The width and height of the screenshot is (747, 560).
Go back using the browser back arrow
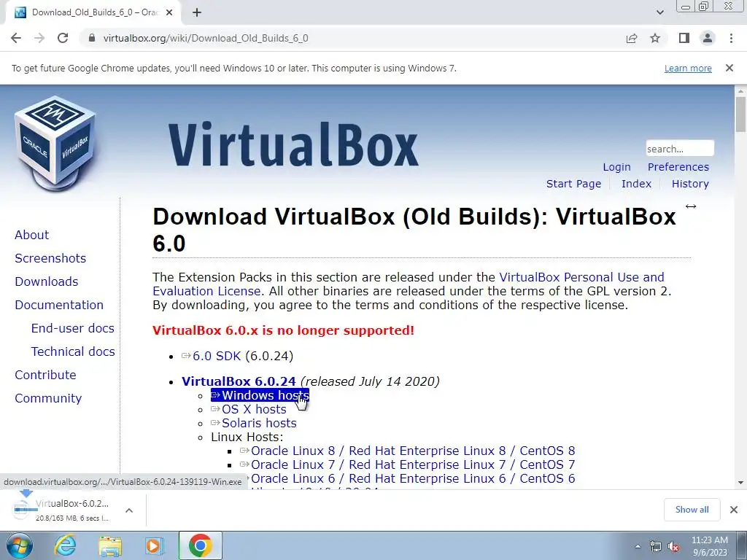(16, 38)
